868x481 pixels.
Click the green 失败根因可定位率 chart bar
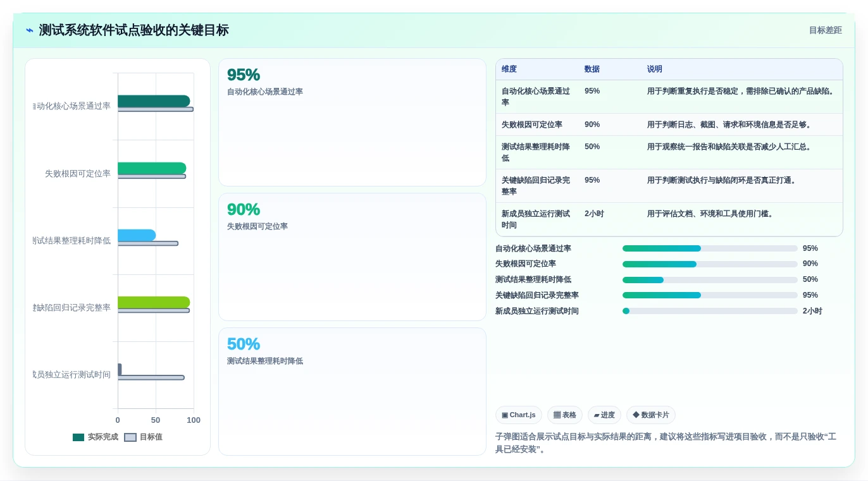click(x=152, y=168)
